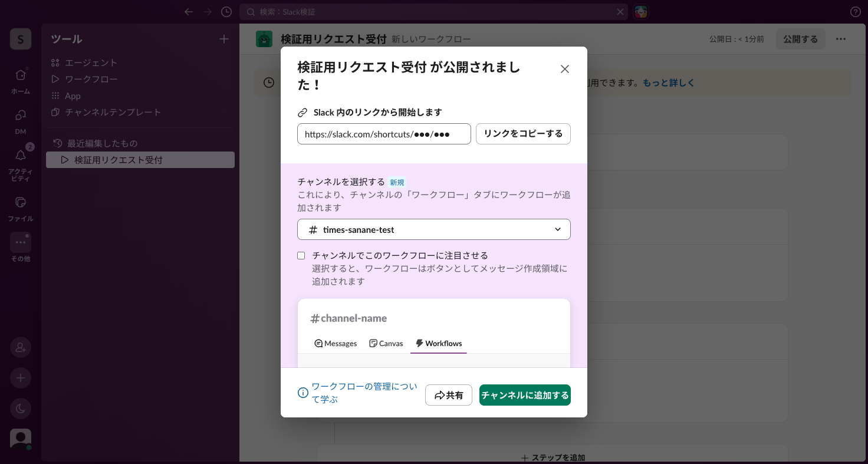
Task: Click the 公開日: < 1分前 text
Action: pos(737,39)
